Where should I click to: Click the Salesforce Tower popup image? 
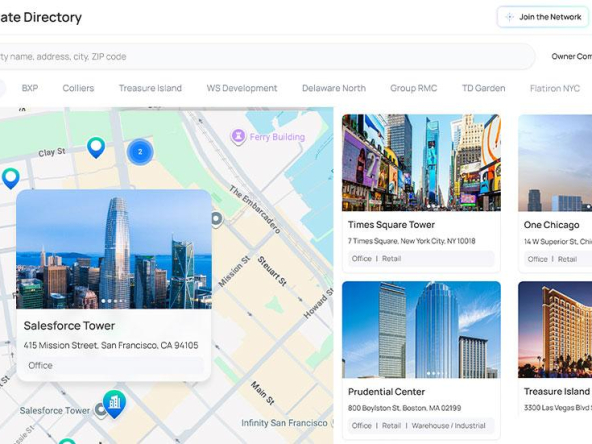coord(114,249)
